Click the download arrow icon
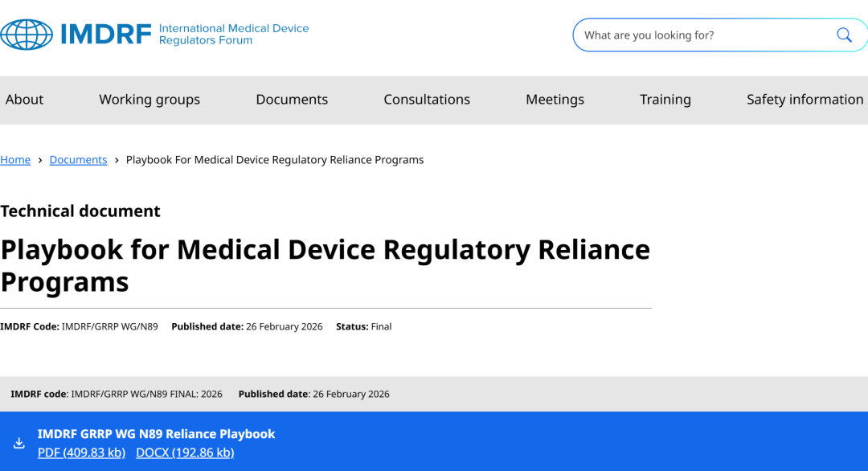This screenshot has width=868, height=471. pyautogui.click(x=18, y=443)
